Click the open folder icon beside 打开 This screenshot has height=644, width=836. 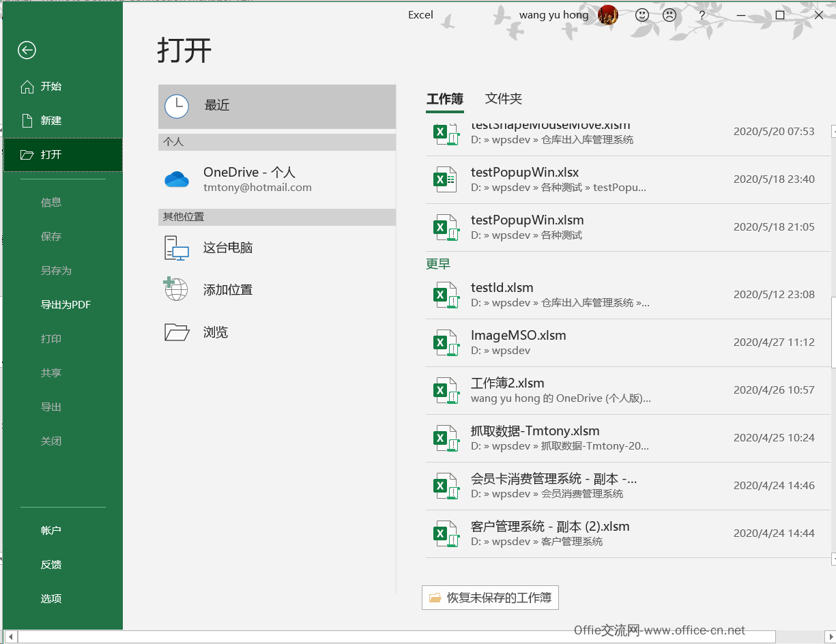(x=27, y=155)
